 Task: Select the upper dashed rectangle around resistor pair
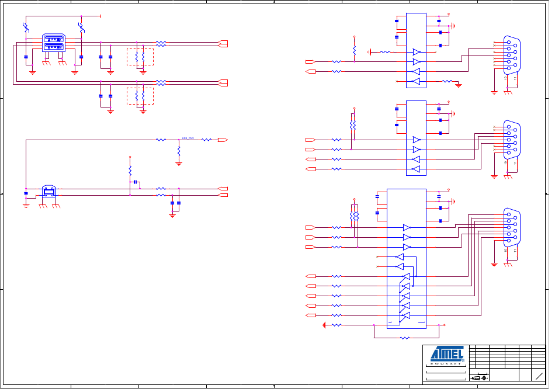(x=140, y=57)
